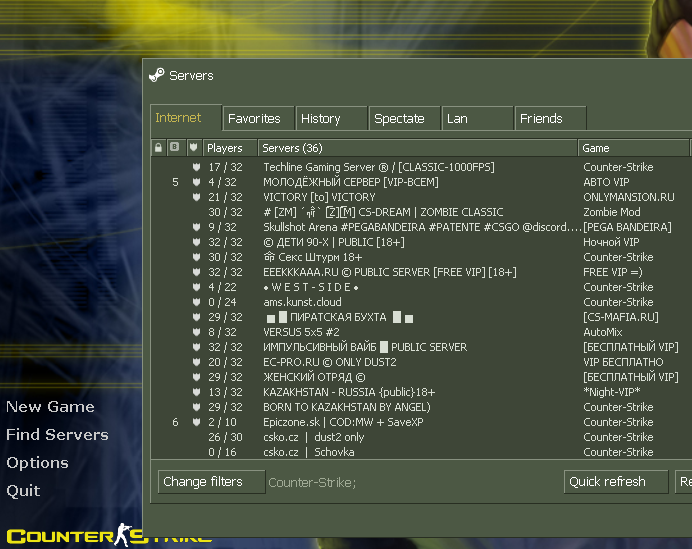Select VERSUS 5x5 #2 server

tap(421, 332)
